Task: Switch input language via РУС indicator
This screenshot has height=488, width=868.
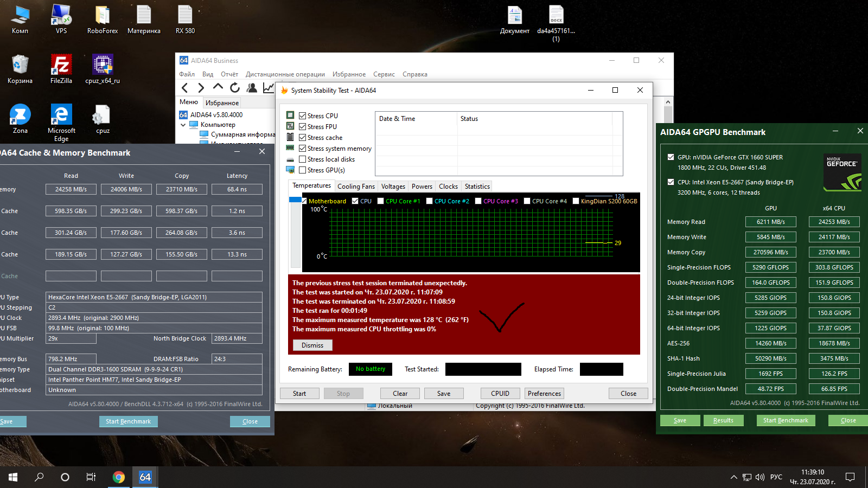Action: coord(776,477)
